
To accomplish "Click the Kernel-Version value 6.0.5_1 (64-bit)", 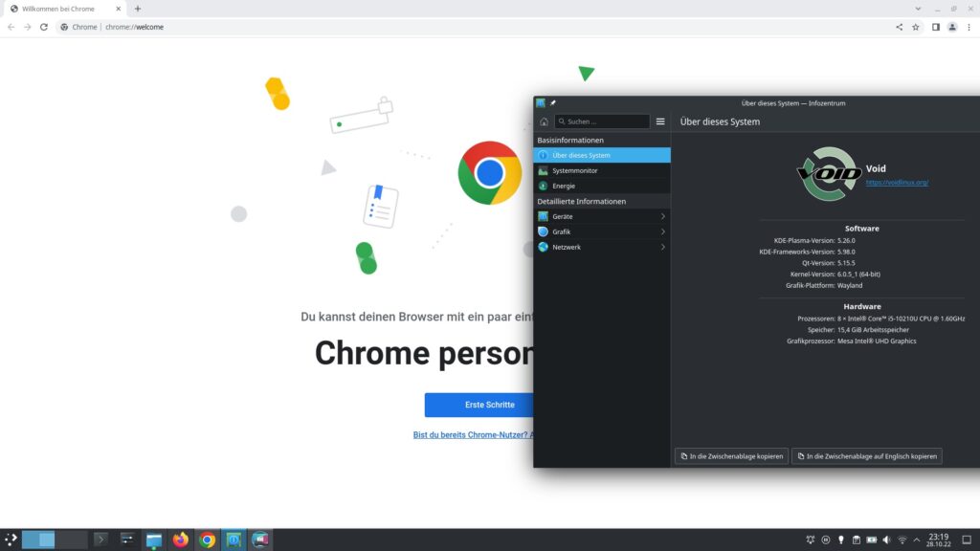I will pyautogui.click(x=858, y=275).
